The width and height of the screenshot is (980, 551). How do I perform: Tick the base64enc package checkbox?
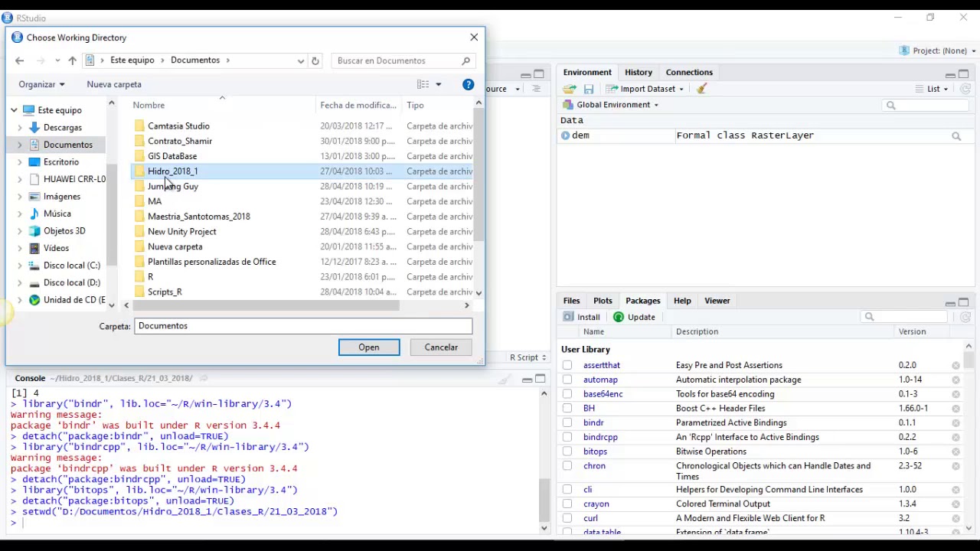[x=567, y=394]
